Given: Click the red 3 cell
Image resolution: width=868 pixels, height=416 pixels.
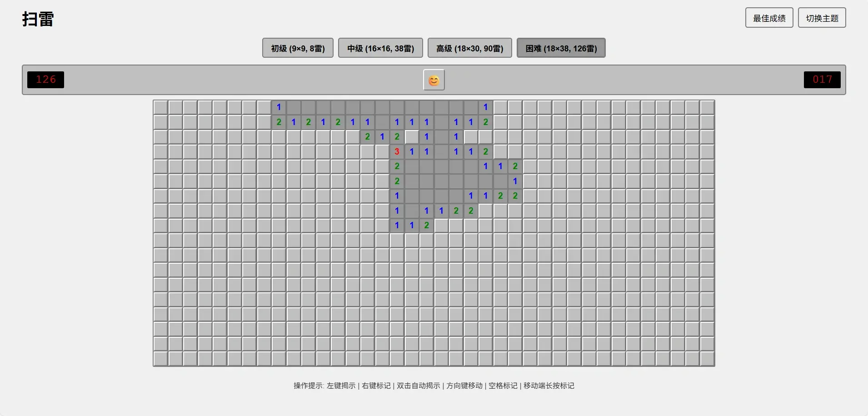Looking at the screenshot, I should (397, 152).
